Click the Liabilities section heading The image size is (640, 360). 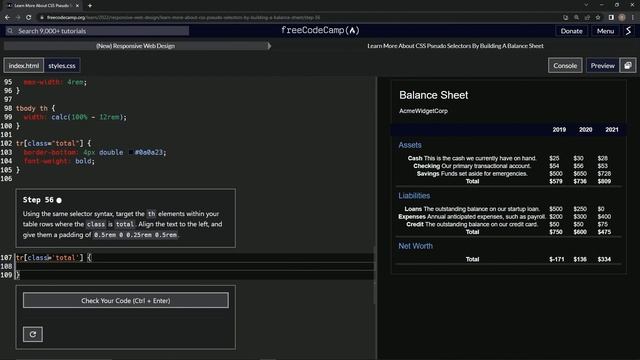[414, 196]
